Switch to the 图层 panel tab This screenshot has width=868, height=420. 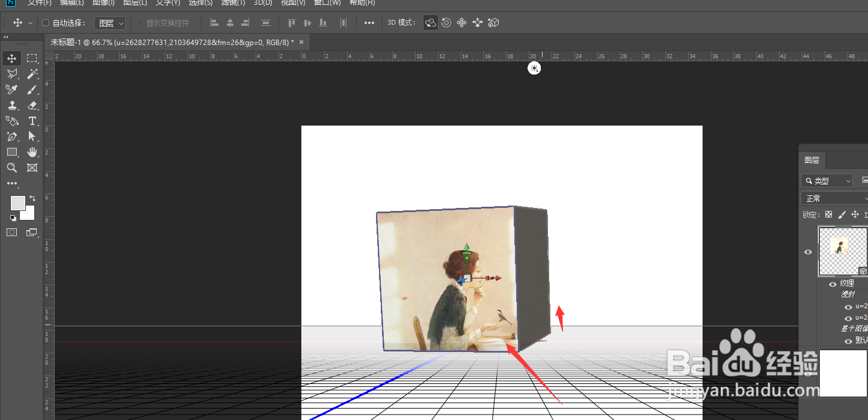[811, 160]
